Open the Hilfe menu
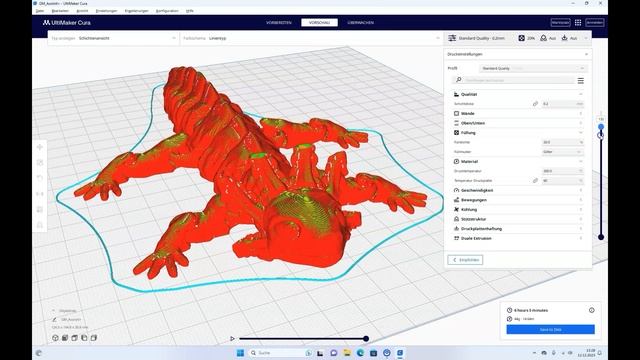This screenshot has height=360, width=640. pos(190,11)
